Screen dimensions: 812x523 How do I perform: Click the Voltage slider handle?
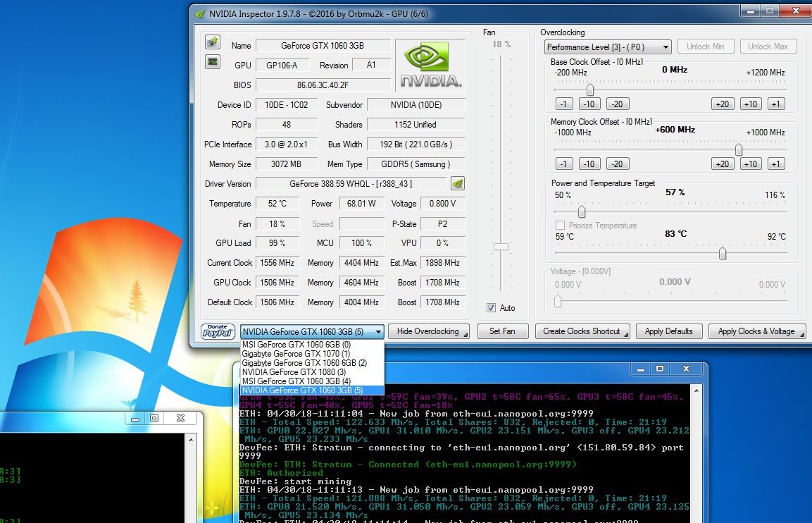point(558,301)
